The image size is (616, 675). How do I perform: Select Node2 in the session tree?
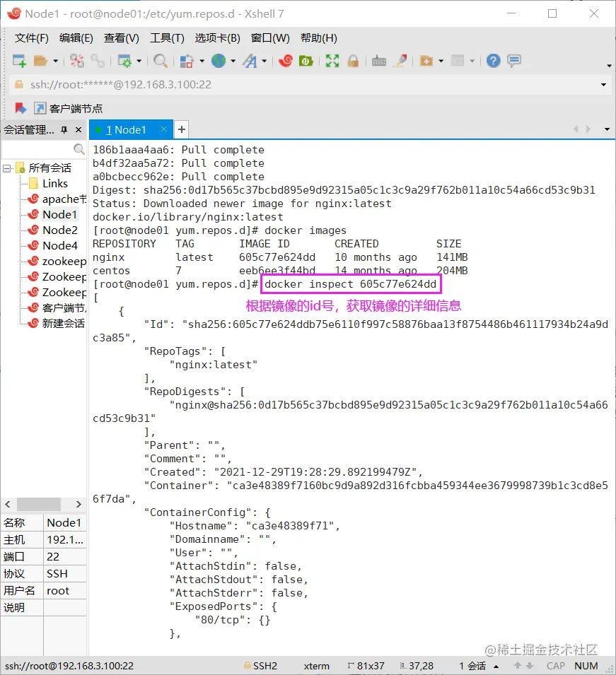[x=60, y=230]
